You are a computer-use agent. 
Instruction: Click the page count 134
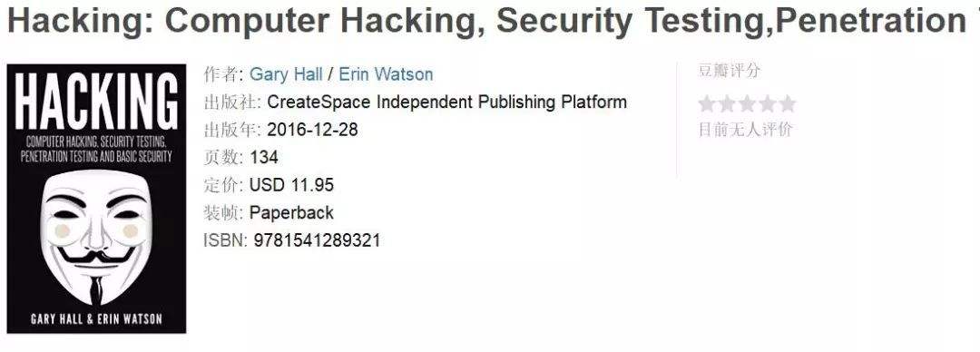tap(264, 157)
